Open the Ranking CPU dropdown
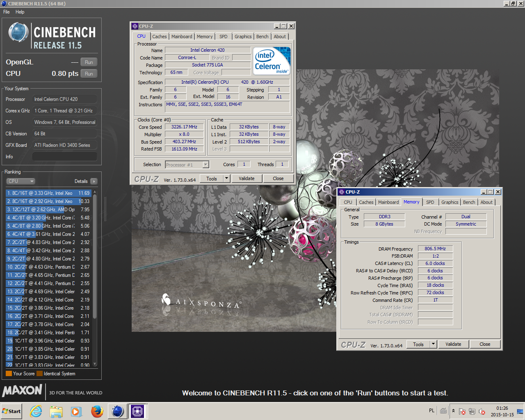The image size is (525, 420). [21, 181]
